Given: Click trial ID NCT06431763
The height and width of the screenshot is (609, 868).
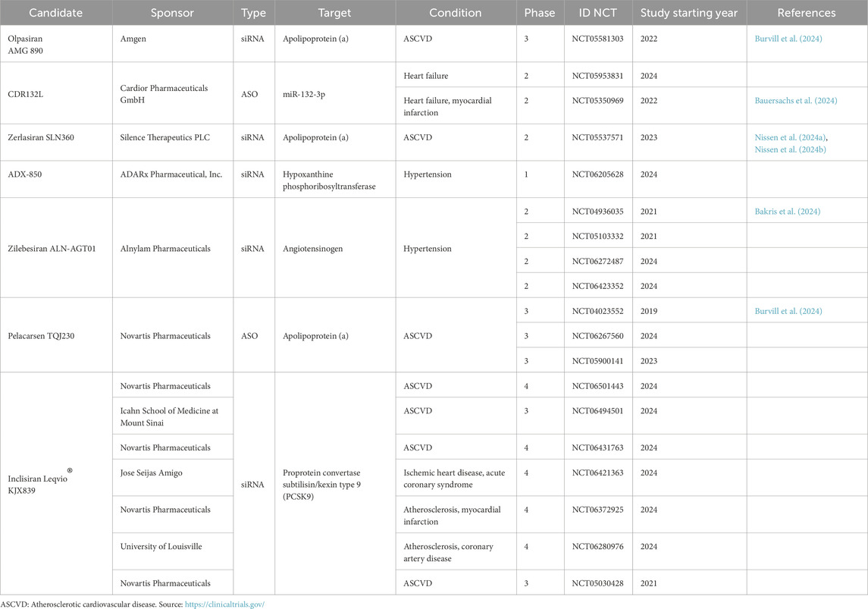Looking at the screenshot, I should (598, 447).
